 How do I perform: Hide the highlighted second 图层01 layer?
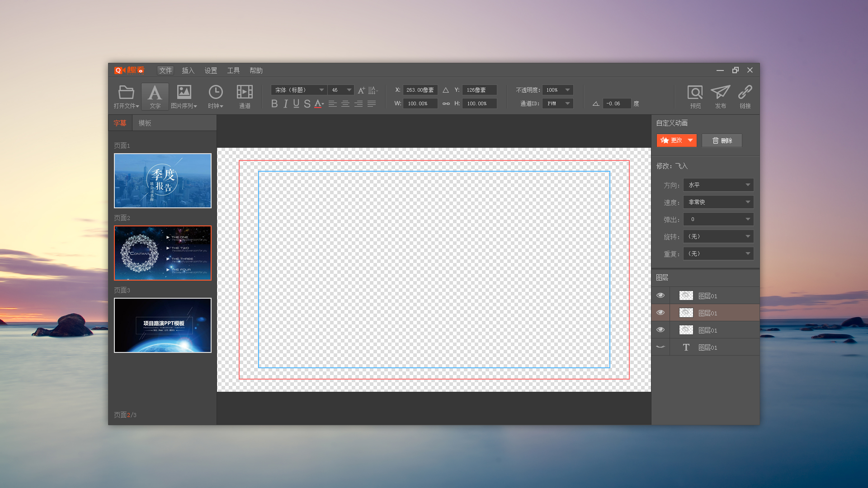(x=660, y=313)
